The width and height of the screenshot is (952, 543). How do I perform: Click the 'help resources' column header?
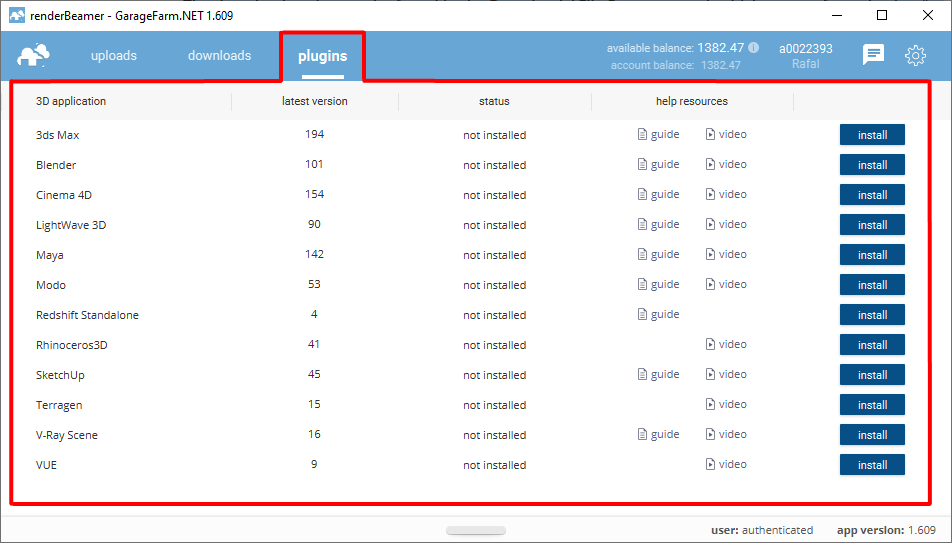coord(692,101)
